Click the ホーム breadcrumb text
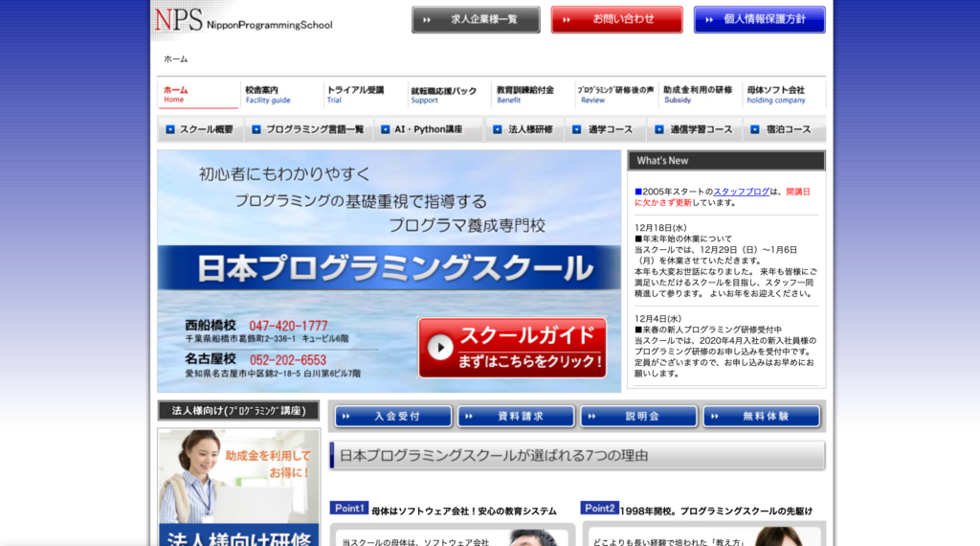 point(176,58)
